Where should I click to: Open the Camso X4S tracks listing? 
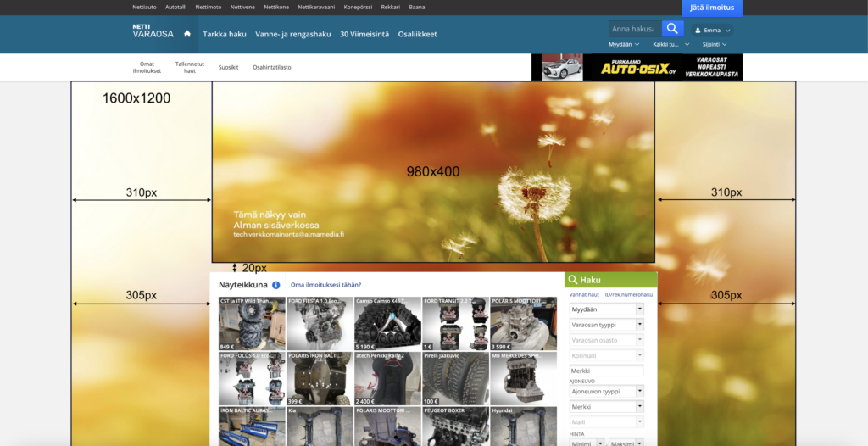click(x=387, y=324)
